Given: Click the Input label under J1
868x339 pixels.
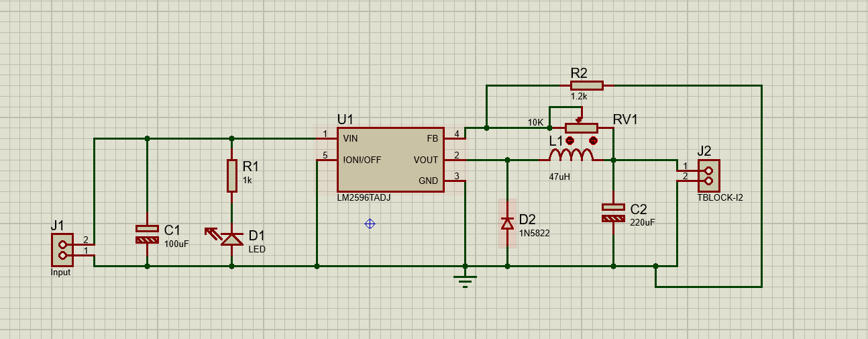Looking at the screenshot, I should click(x=60, y=273).
